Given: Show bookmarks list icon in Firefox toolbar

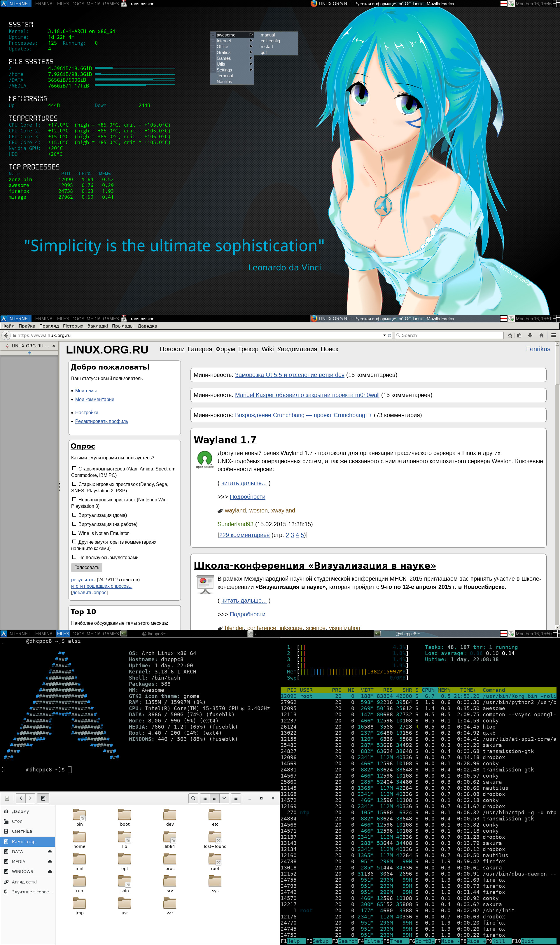Looking at the screenshot, I should click(x=519, y=335).
